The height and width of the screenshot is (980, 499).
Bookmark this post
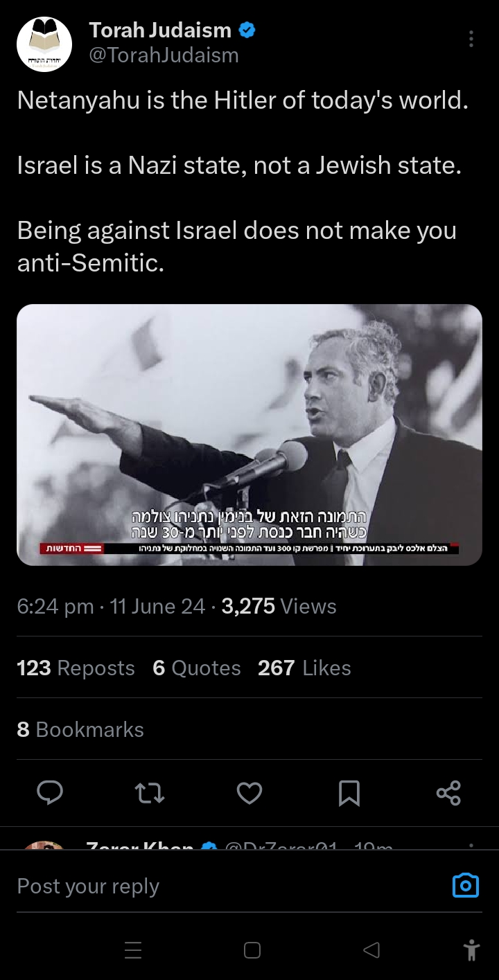349,793
